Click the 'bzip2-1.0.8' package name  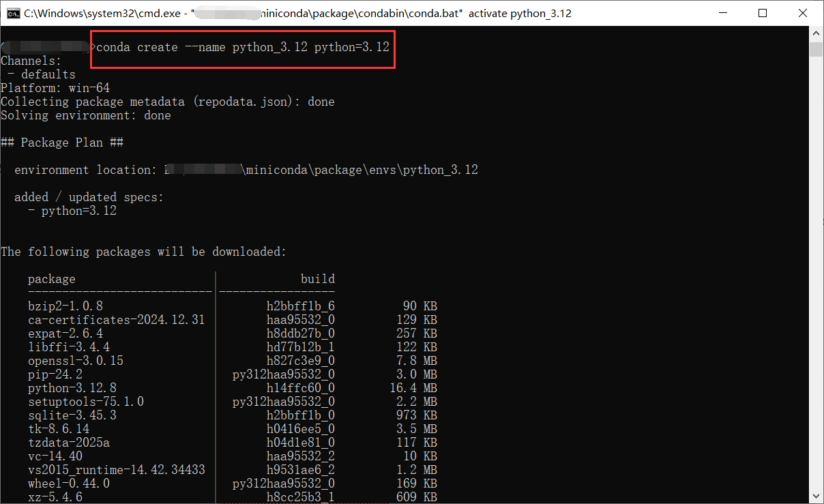(x=65, y=306)
